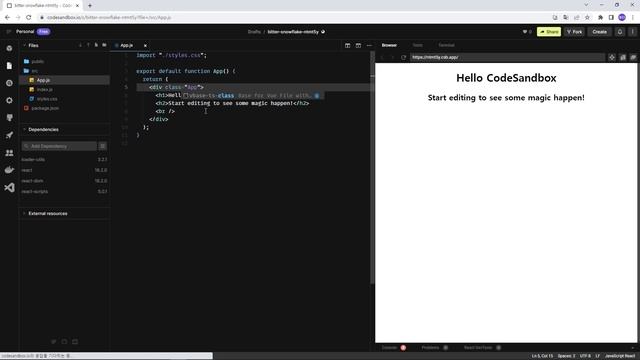Open package.json in the file tree

[45, 108]
